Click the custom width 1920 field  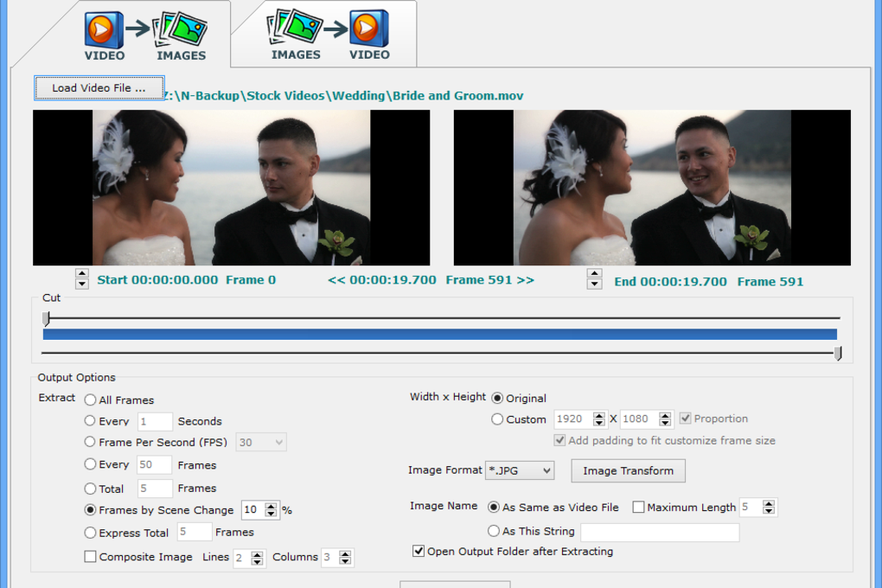pyautogui.click(x=573, y=419)
